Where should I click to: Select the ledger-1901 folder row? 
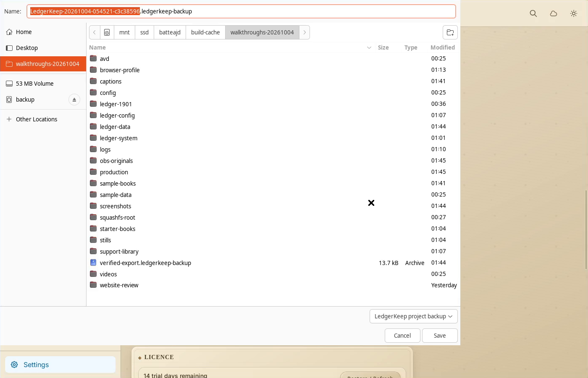[273, 104]
